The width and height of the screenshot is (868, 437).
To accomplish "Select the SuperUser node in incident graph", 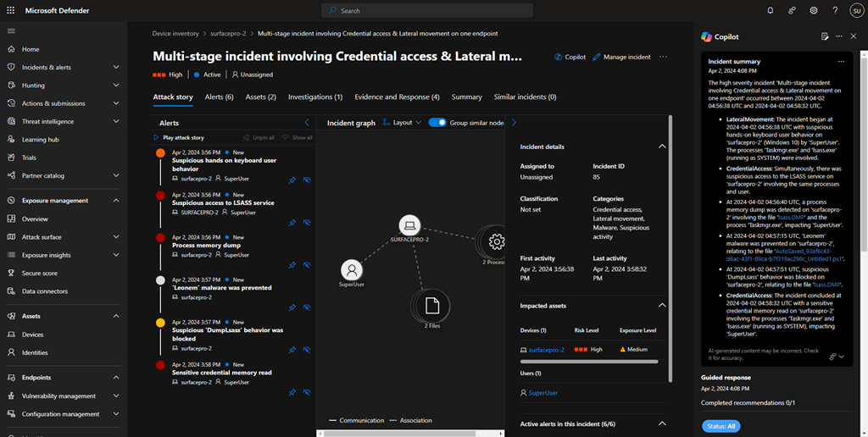I will [x=351, y=270].
